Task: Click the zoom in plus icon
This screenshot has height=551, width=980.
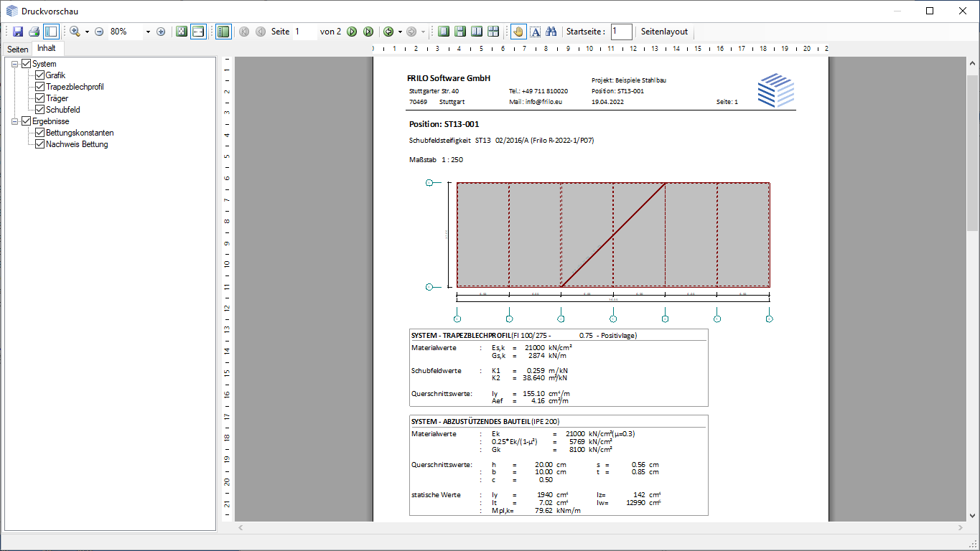Action: (161, 32)
